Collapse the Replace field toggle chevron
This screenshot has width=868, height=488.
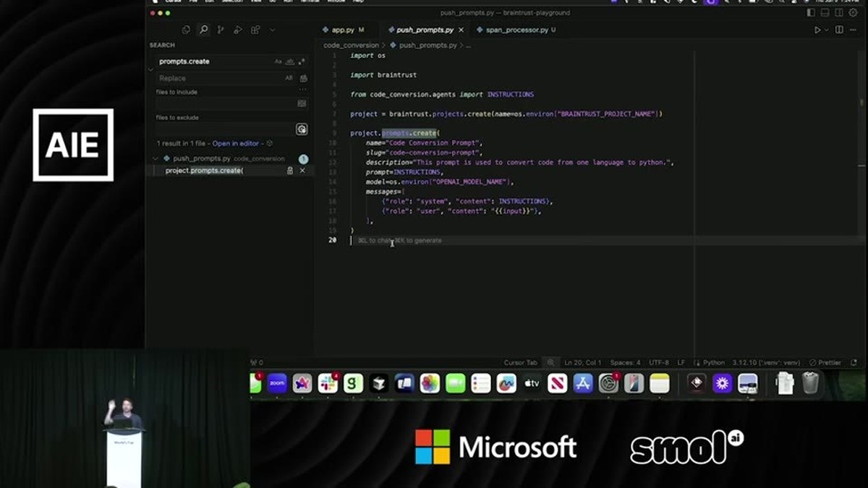(151, 69)
